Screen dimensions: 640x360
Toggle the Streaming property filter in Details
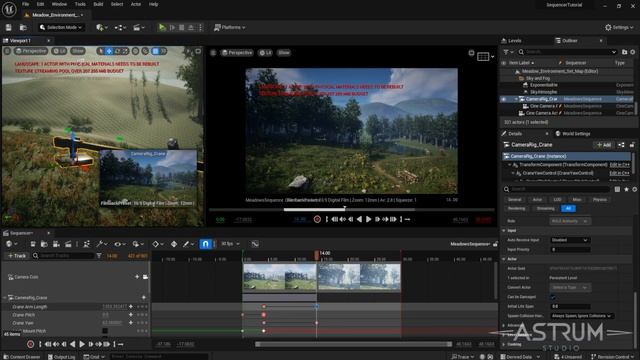tap(545, 209)
